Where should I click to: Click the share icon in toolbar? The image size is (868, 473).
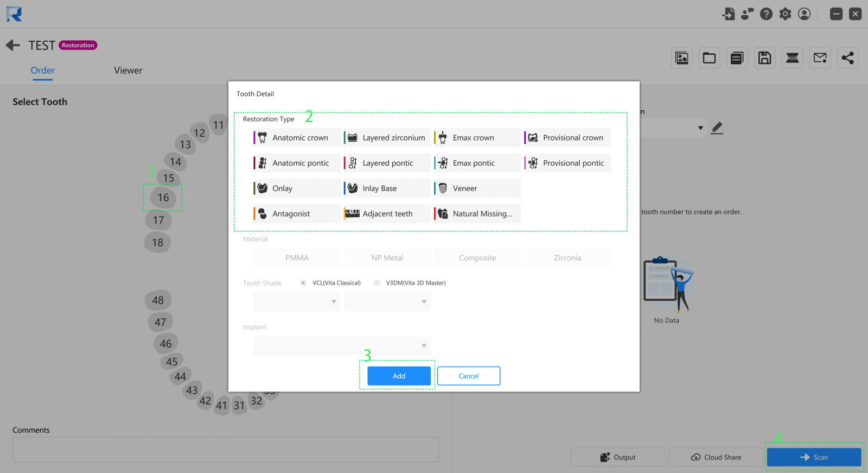(x=847, y=58)
